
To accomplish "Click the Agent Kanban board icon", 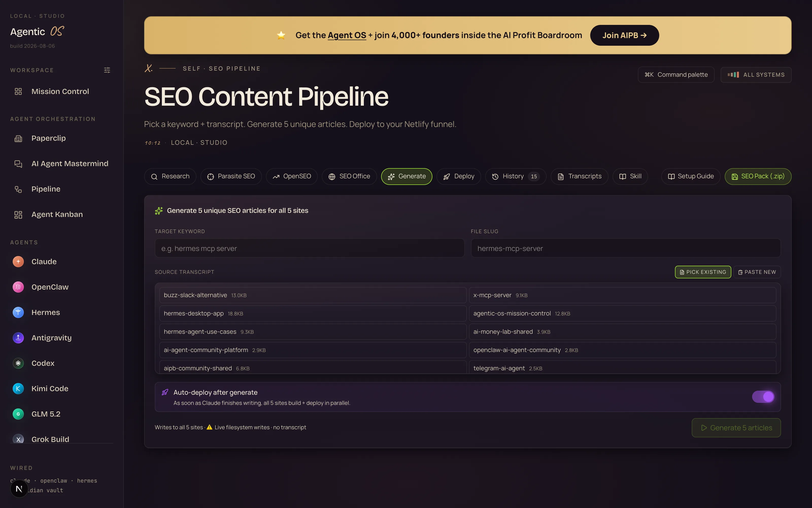I will 18,214.
